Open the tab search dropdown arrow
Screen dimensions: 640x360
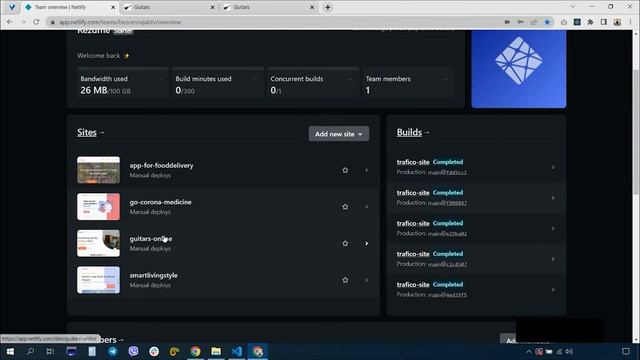pos(573,7)
